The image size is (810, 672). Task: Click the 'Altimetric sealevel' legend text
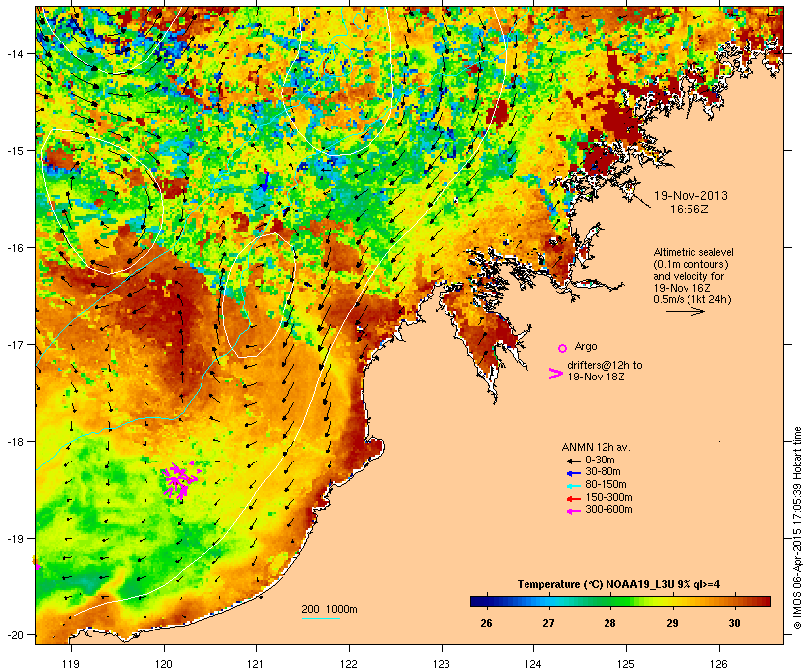point(693,252)
